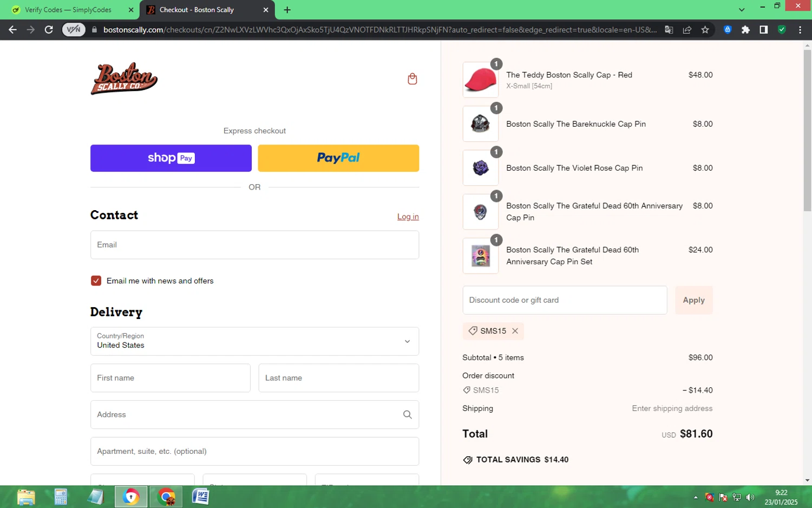Click the volume speaker tray icon

coord(750,497)
